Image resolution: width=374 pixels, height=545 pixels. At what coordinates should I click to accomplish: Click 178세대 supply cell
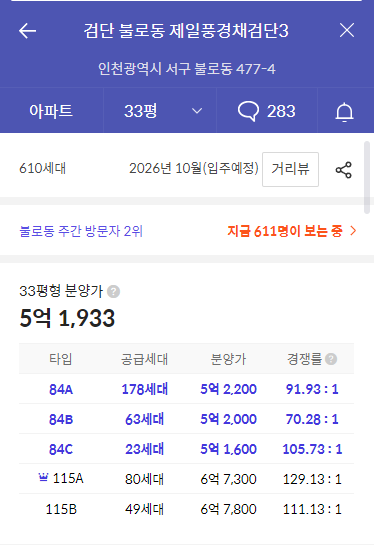[x=145, y=389]
